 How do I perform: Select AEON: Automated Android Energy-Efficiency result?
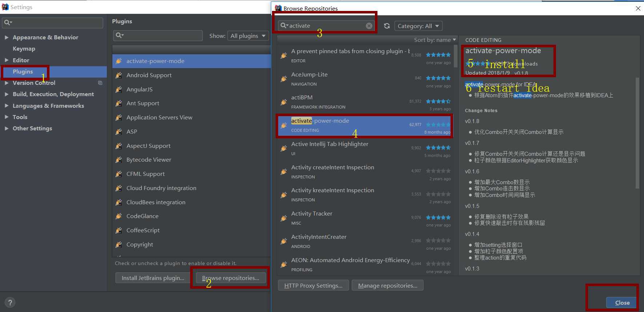[x=365, y=265]
